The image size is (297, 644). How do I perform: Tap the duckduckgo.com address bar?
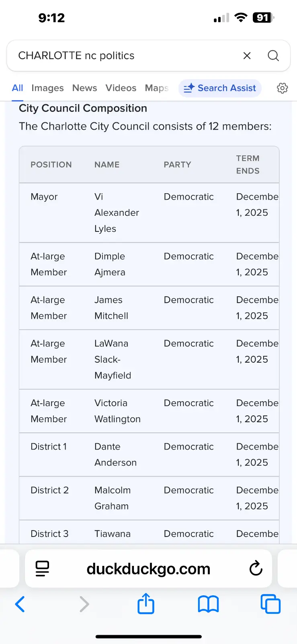(148, 569)
